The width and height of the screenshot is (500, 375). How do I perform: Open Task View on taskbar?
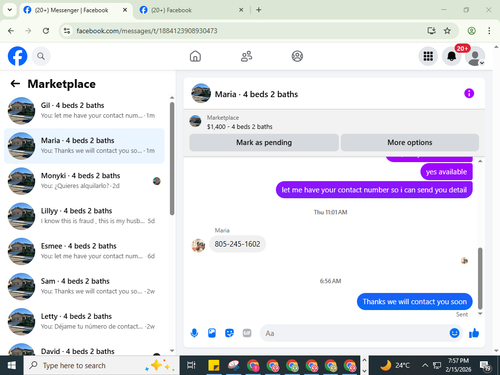(191, 366)
